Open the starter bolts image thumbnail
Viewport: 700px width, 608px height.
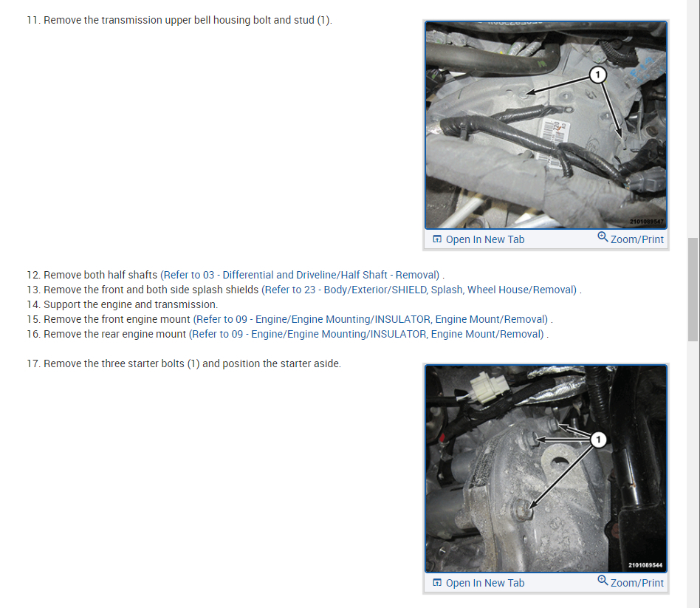pyautogui.click(x=546, y=468)
